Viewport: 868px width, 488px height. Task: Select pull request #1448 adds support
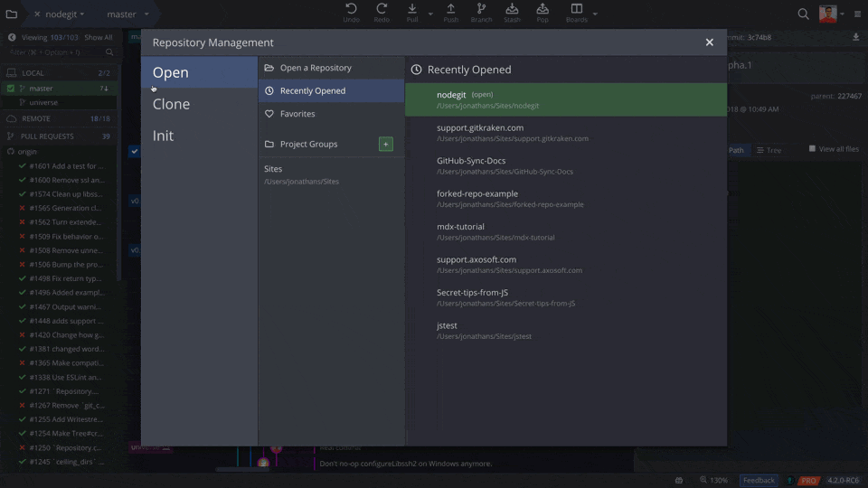pos(61,321)
